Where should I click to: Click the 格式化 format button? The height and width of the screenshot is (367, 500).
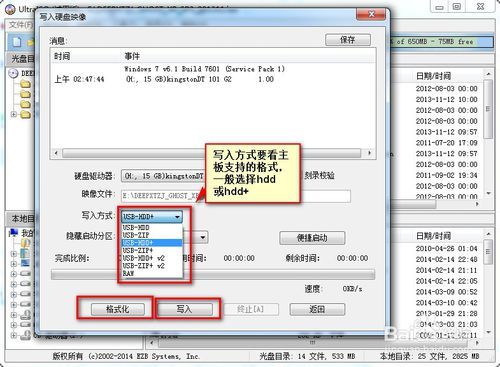[117, 309]
